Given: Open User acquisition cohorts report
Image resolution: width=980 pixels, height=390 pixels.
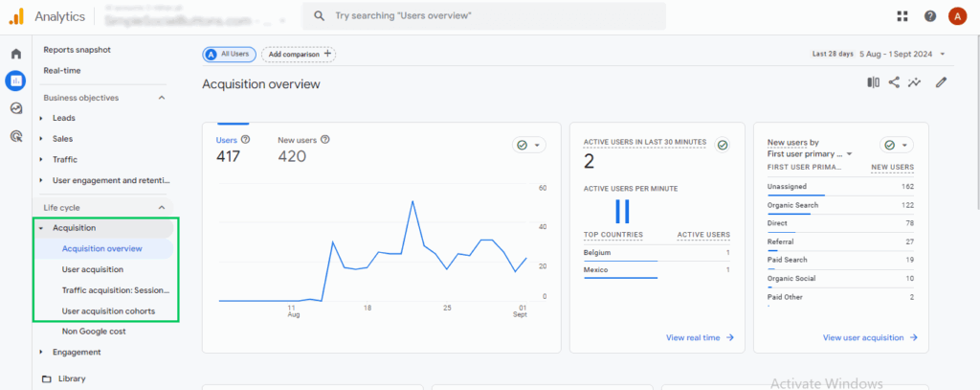Looking at the screenshot, I should 108,311.
